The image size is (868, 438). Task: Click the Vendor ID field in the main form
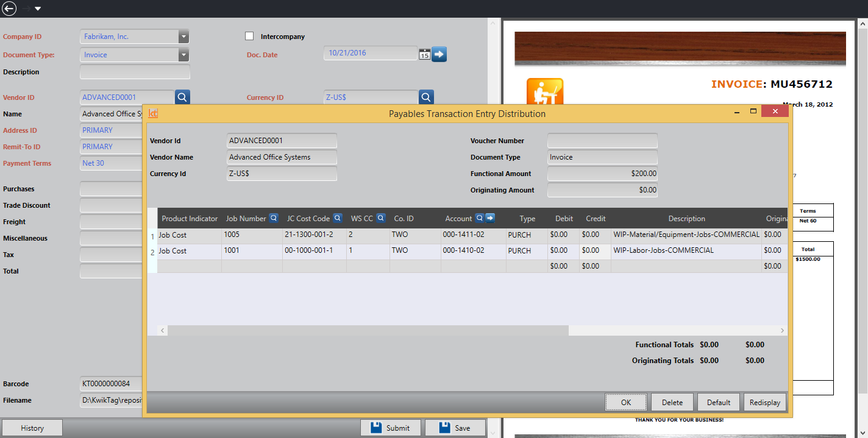[127, 97]
